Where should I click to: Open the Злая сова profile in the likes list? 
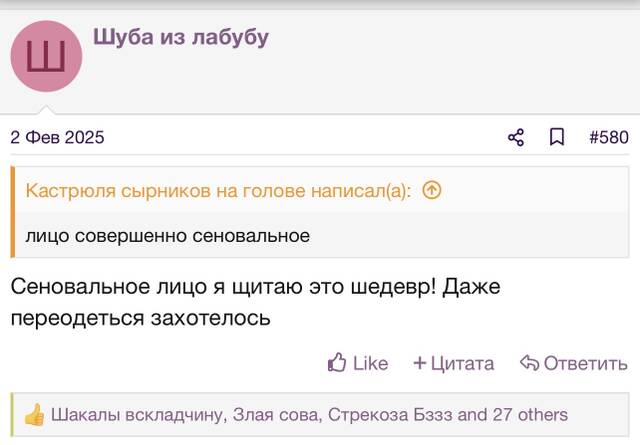click(275, 415)
